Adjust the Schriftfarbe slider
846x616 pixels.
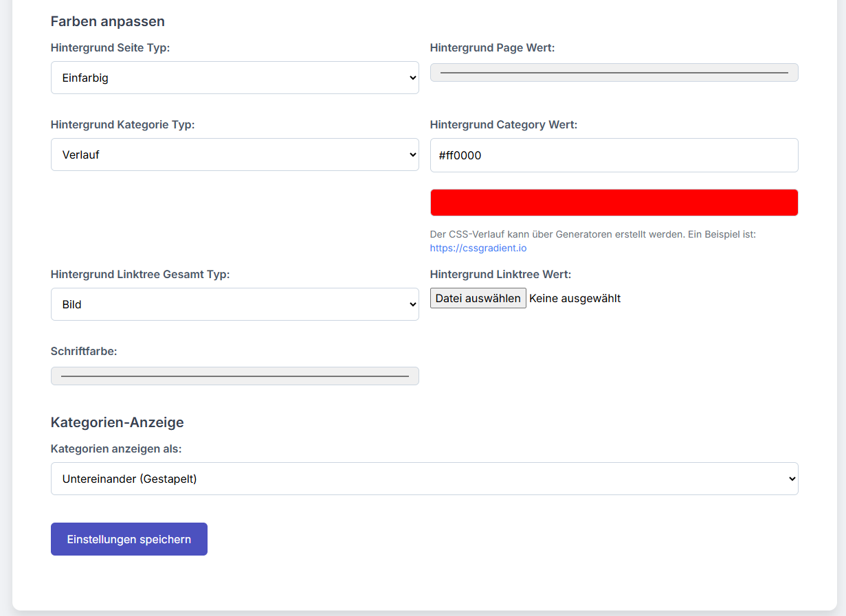[x=234, y=376]
